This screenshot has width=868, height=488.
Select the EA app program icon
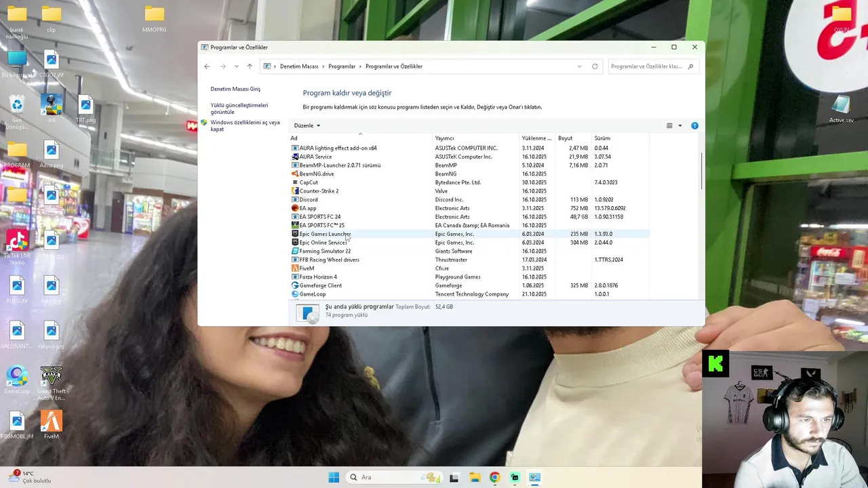pyautogui.click(x=295, y=208)
